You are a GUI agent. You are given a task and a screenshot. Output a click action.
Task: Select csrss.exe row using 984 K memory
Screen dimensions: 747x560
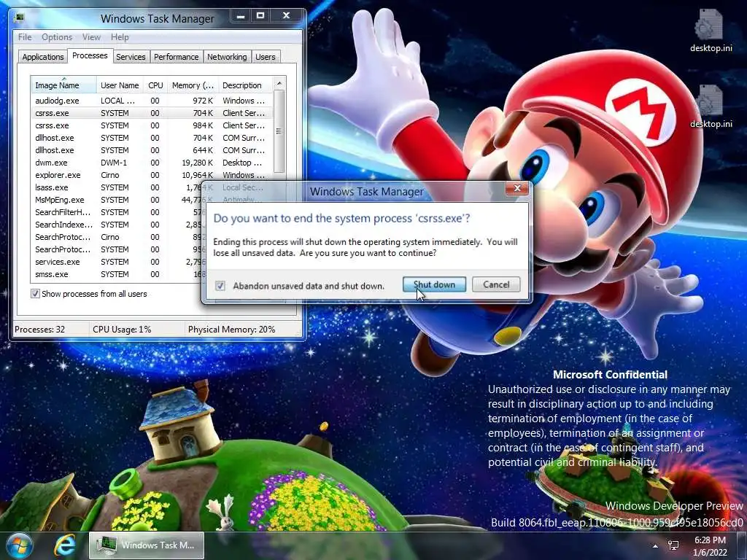(x=152, y=125)
